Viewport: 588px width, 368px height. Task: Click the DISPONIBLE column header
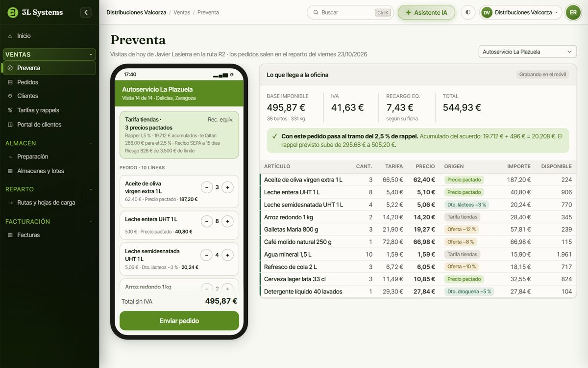[557, 166]
